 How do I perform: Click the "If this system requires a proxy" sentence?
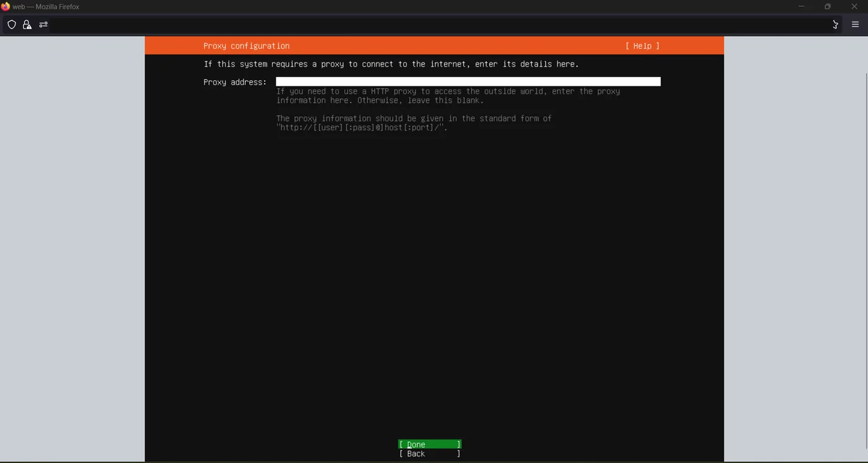coord(391,64)
